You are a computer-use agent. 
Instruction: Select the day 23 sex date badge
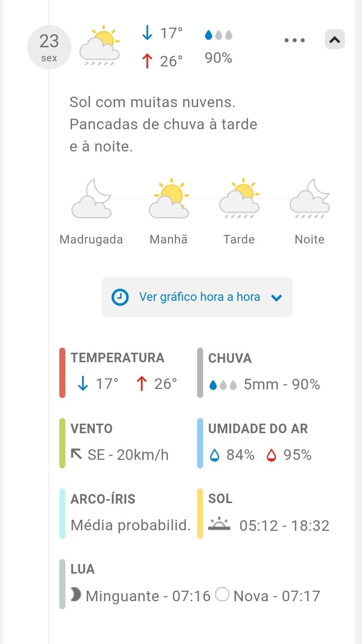tap(49, 47)
